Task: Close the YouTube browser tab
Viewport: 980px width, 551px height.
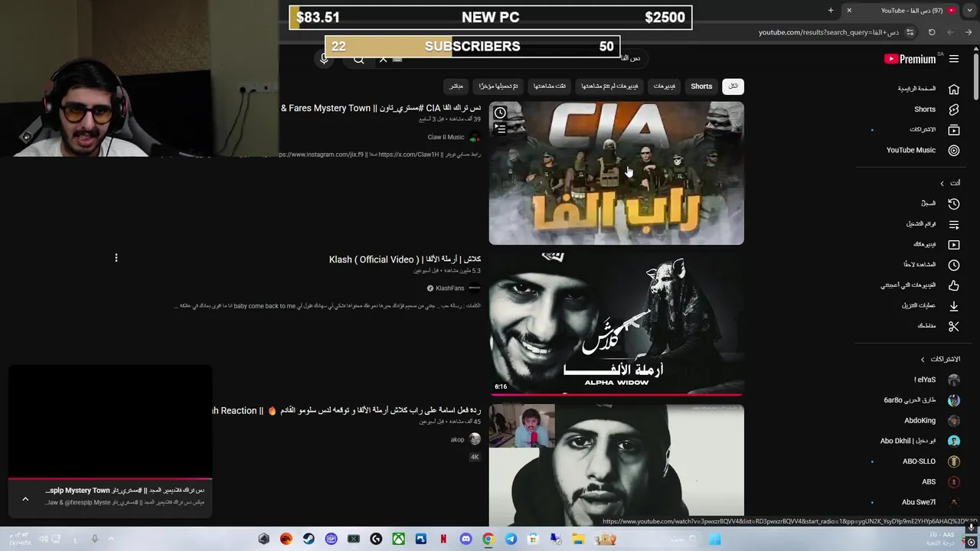Action: click(x=849, y=10)
